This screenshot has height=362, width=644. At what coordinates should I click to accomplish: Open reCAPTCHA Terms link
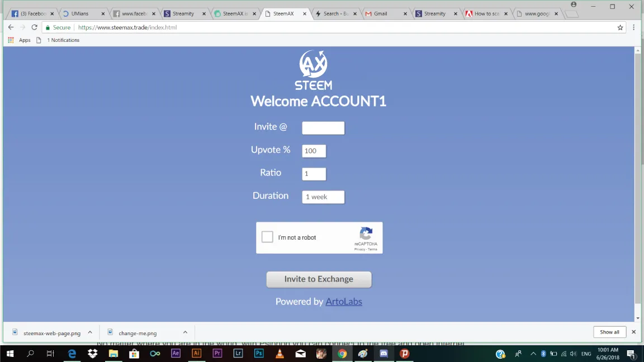(x=372, y=249)
